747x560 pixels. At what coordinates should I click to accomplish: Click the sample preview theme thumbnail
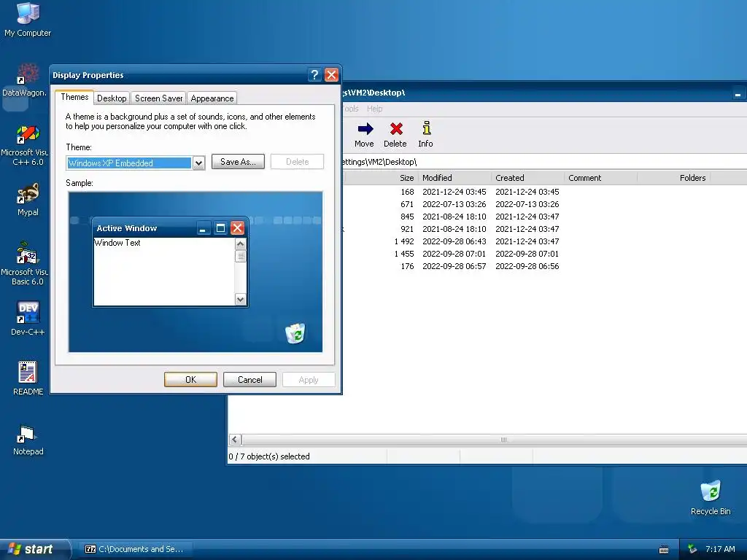[x=196, y=272]
